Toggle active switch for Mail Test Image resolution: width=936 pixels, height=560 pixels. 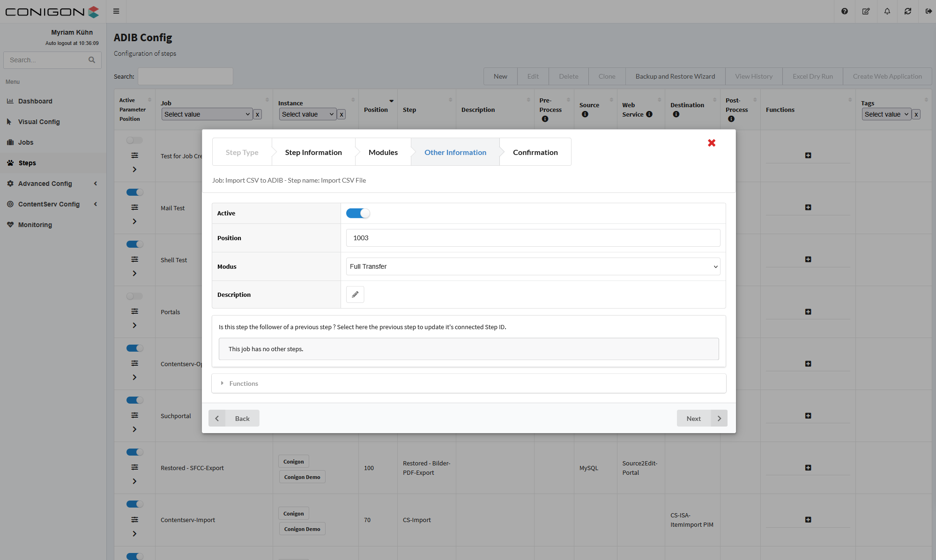pyautogui.click(x=135, y=192)
